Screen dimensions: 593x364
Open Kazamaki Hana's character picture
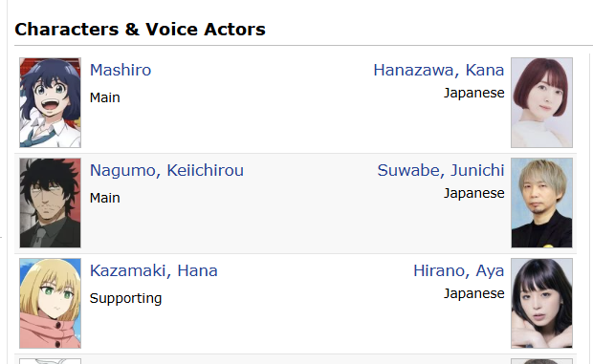[51, 303]
